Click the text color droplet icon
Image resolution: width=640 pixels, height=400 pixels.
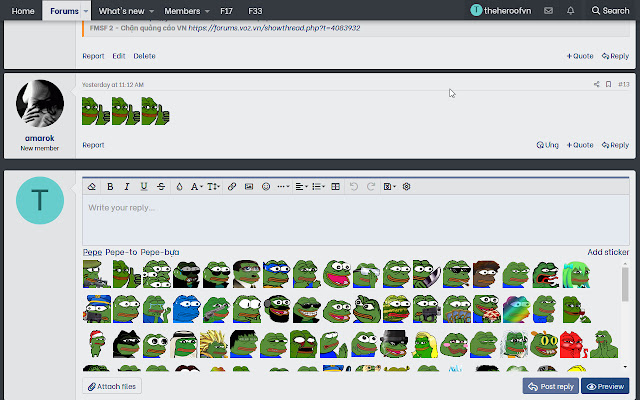[179, 186]
